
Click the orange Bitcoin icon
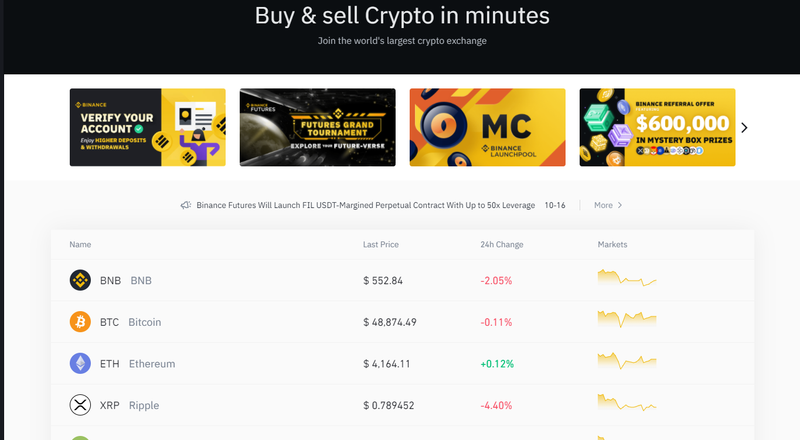click(x=80, y=322)
